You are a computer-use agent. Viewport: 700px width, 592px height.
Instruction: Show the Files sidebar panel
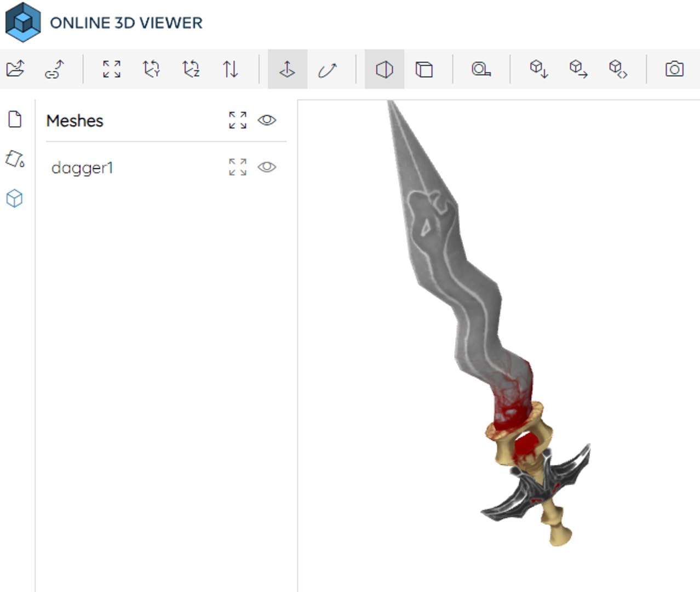pyautogui.click(x=15, y=119)
